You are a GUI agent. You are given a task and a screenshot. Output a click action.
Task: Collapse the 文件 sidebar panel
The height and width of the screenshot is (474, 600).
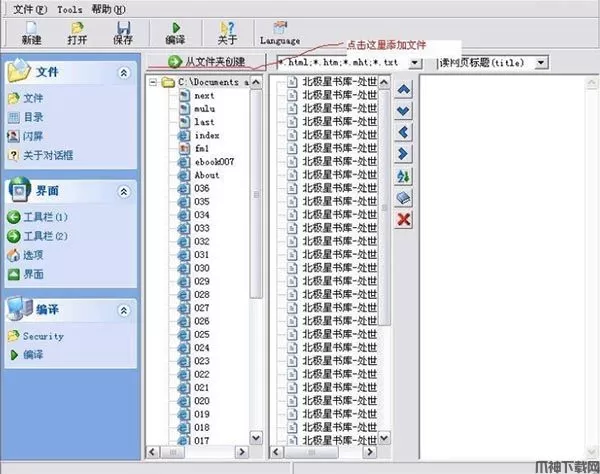pyautogui.click(x=123, y=73)
